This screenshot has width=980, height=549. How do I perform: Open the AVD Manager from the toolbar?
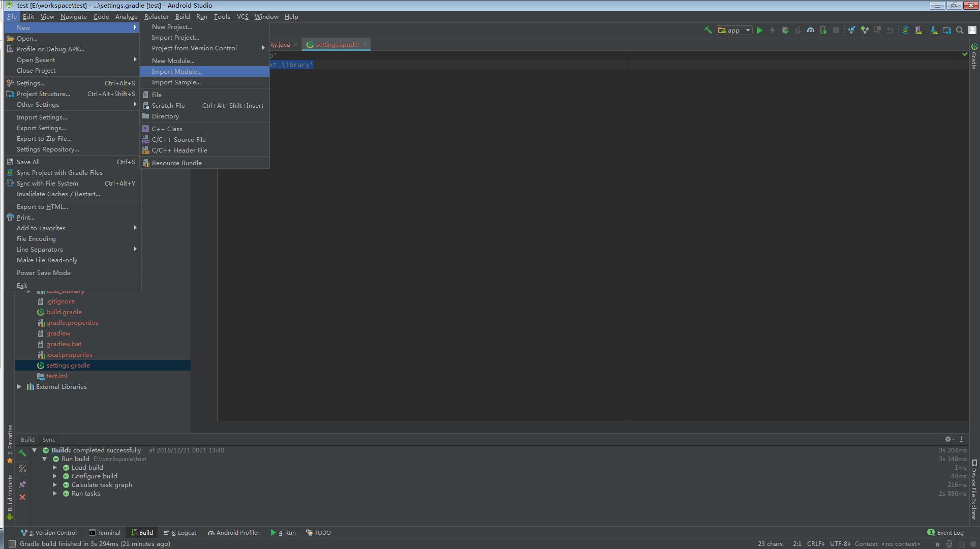click(918, 30)
